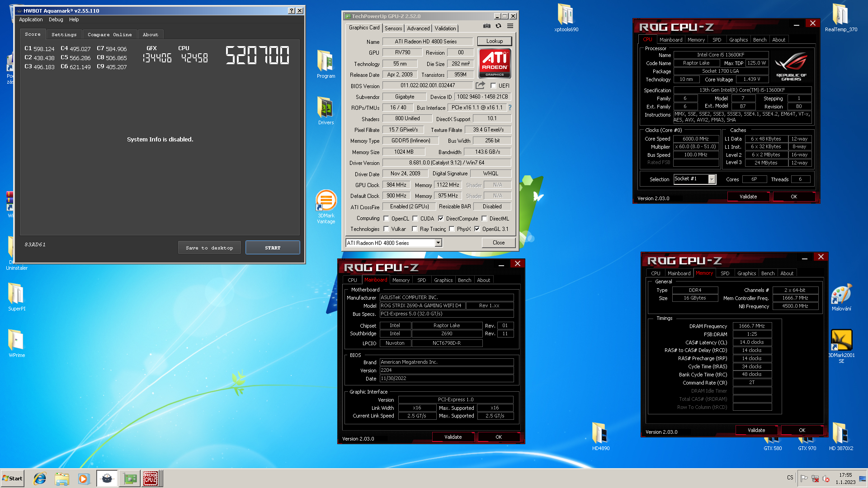Toggle the Vulkan checkbox
Image resolution: width=868 pixels, height=488 pixels.
coord(387,229)
